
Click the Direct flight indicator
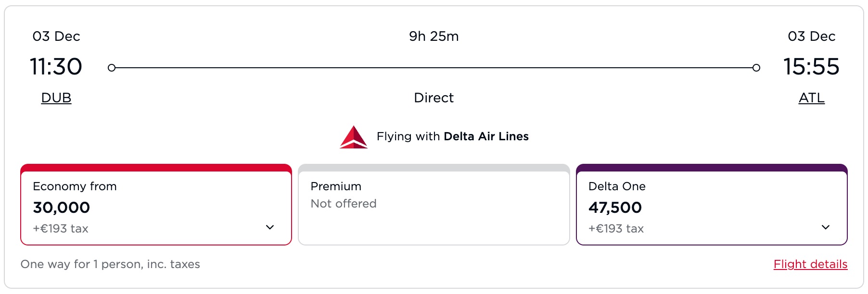tap(434, 98)
